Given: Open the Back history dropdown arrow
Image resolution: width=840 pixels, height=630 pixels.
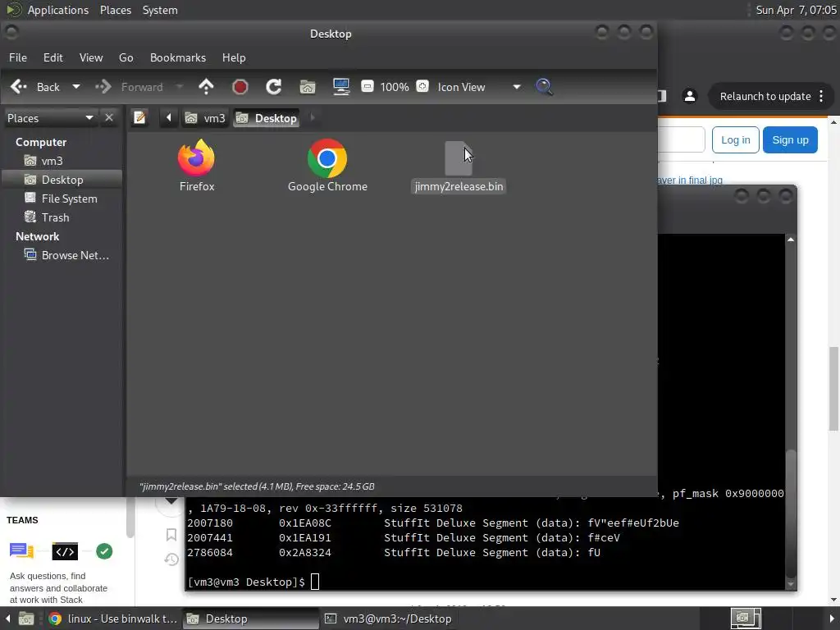Looking at the screenshot, I should point(76,87).
